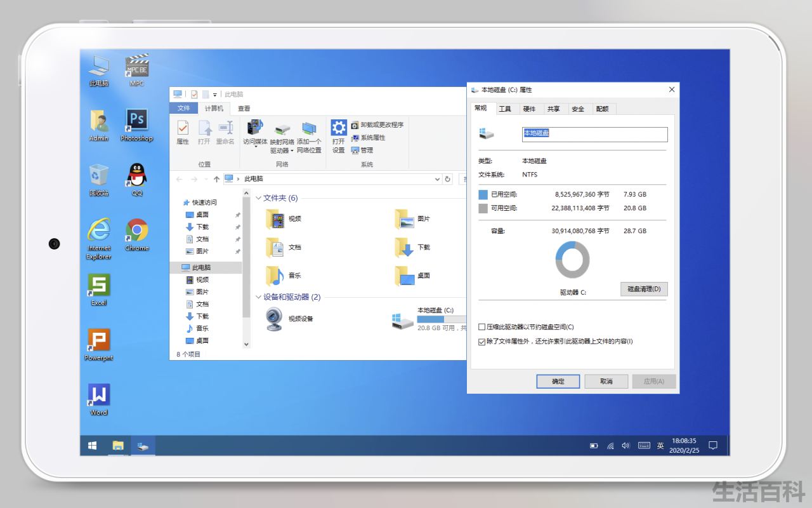Open the 安全 tab in properties
The image size is (812, 508).
click(x=578, y=109)
